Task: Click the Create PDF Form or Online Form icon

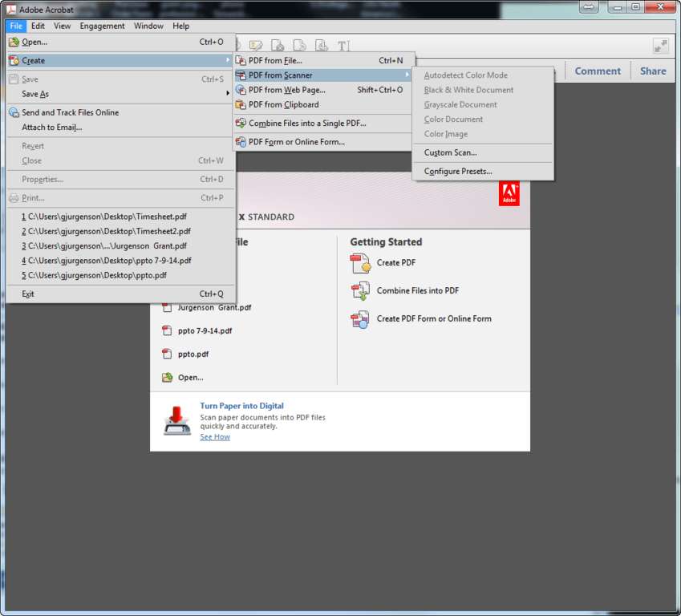Action: [x=360, y=319]
